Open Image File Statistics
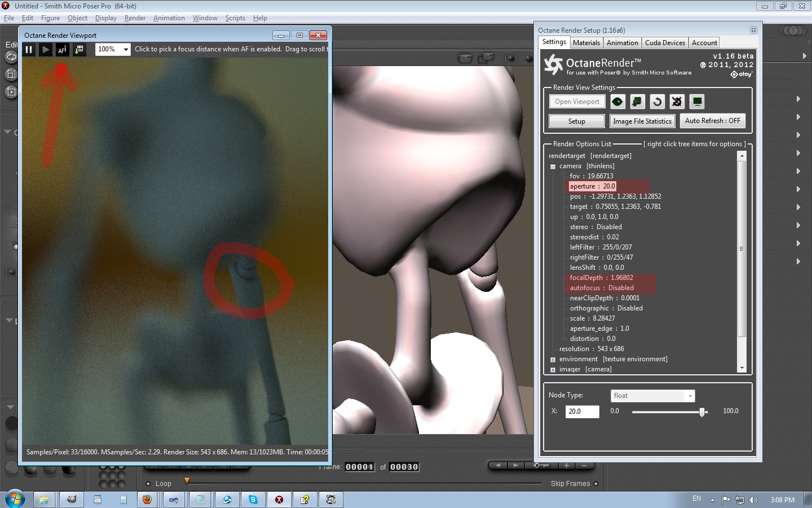812x508 pixels. tap(642, 121)
